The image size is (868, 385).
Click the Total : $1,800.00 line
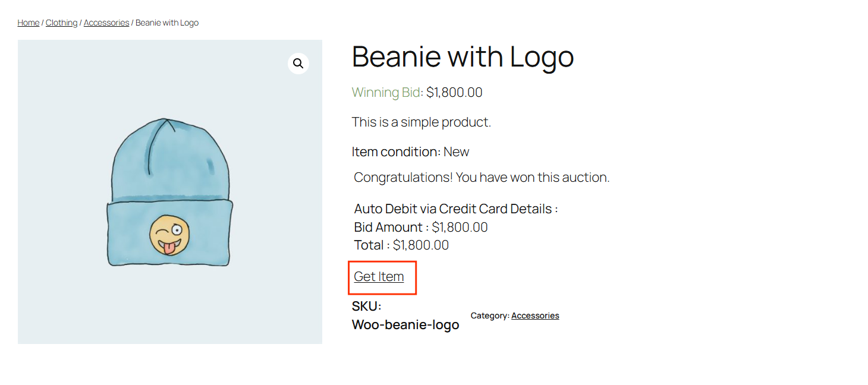pos(401,245)
